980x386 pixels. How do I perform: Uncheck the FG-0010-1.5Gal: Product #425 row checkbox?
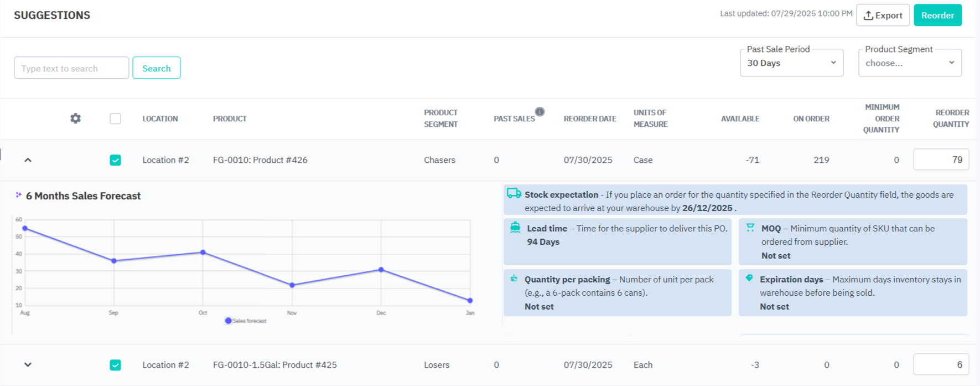click(x=115, y=365)
